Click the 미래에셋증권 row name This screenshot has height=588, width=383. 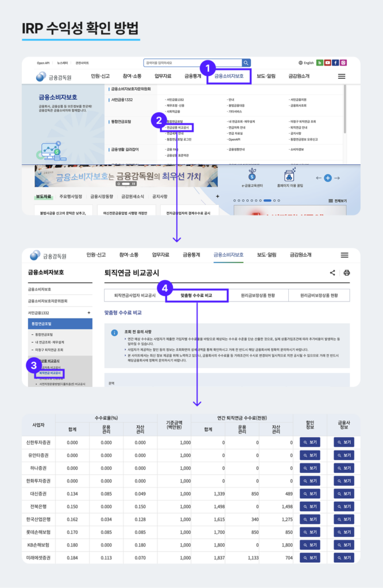[x=38, y=558]
